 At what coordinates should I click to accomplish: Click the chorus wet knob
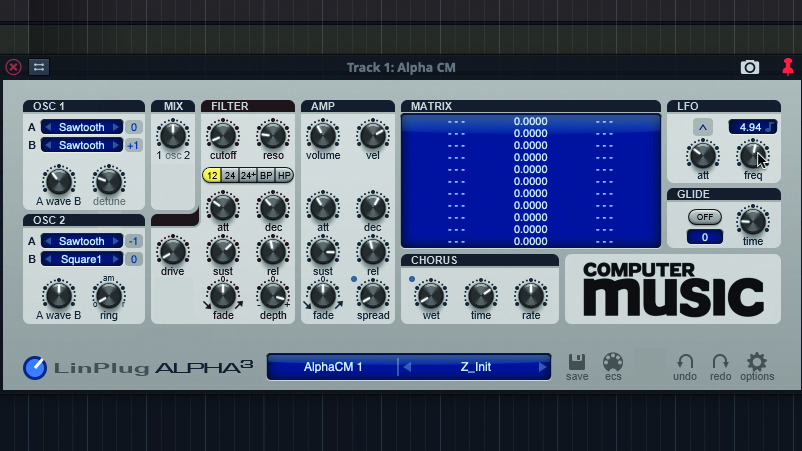coord(431,295)
